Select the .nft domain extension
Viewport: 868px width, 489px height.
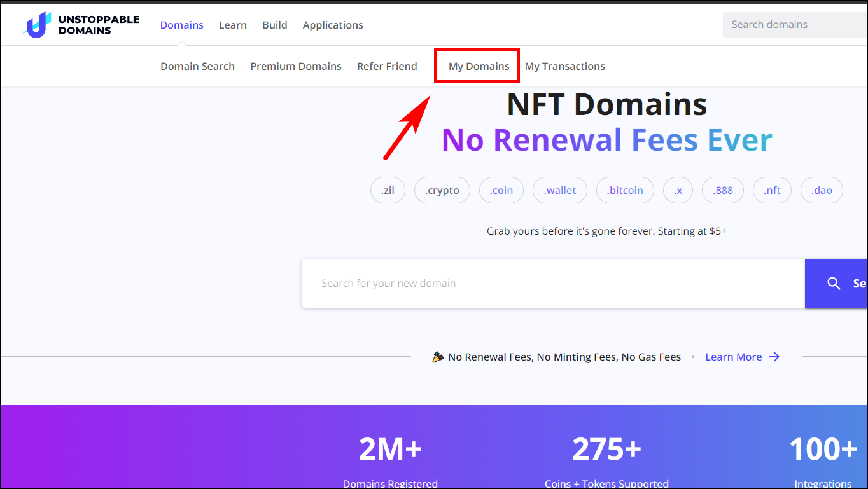click(772, 190)
